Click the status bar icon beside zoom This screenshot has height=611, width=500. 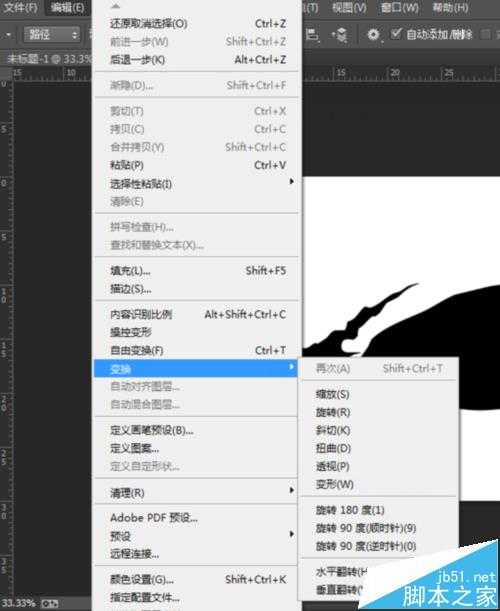(x=49, y=604)
